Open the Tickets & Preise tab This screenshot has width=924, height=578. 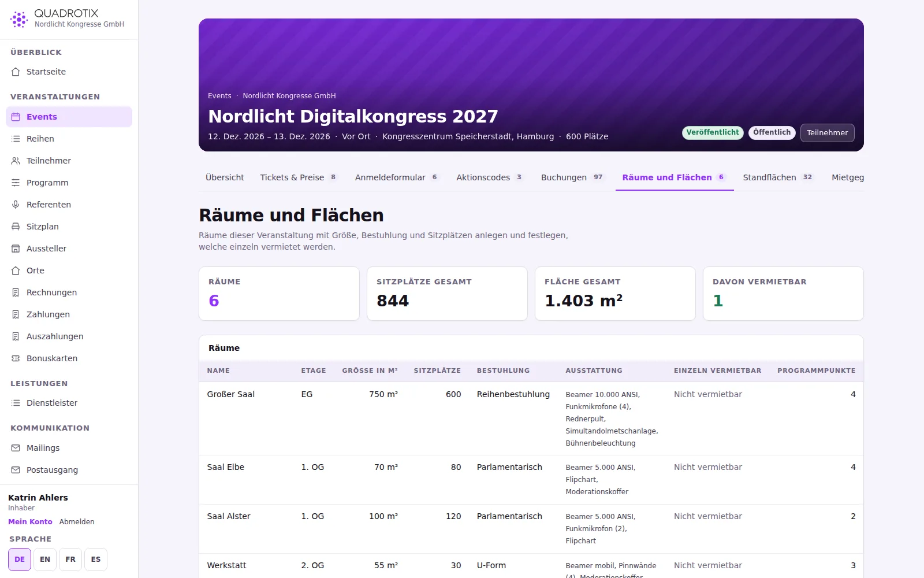click(x=299, y=177)
